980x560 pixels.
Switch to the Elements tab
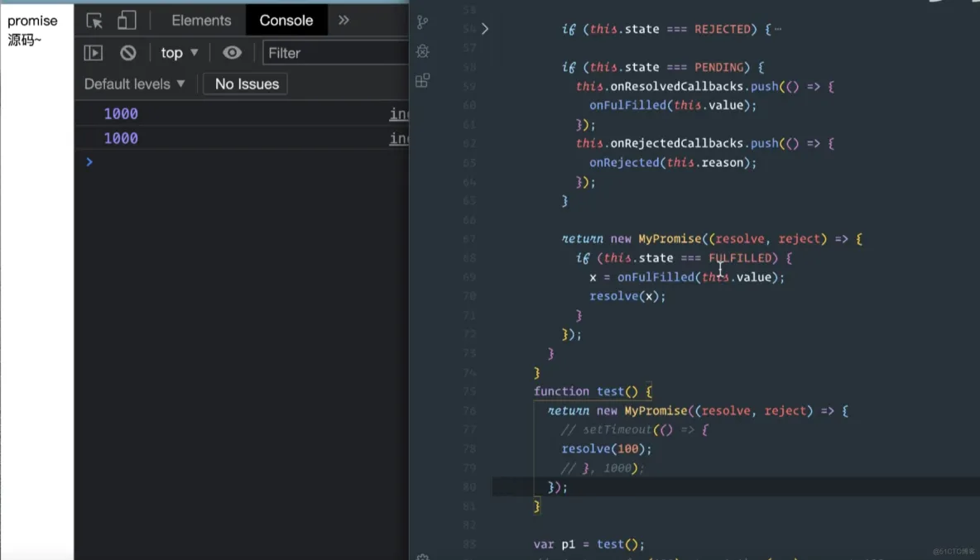(201, 20)
